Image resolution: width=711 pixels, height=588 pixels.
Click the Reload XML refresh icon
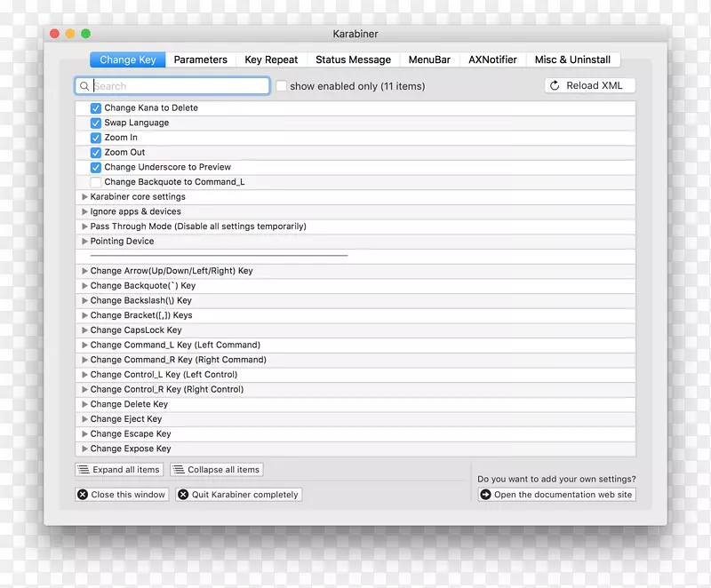coord(555,86)
